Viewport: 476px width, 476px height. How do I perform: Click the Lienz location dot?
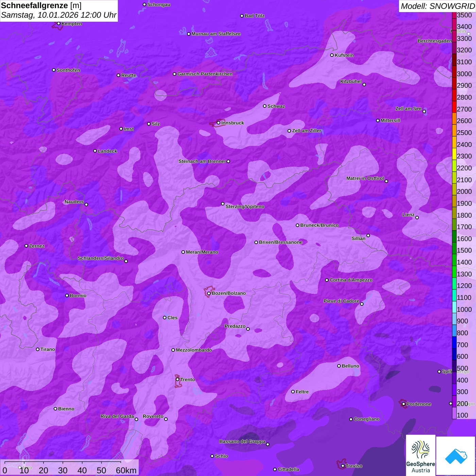point(417,218)
